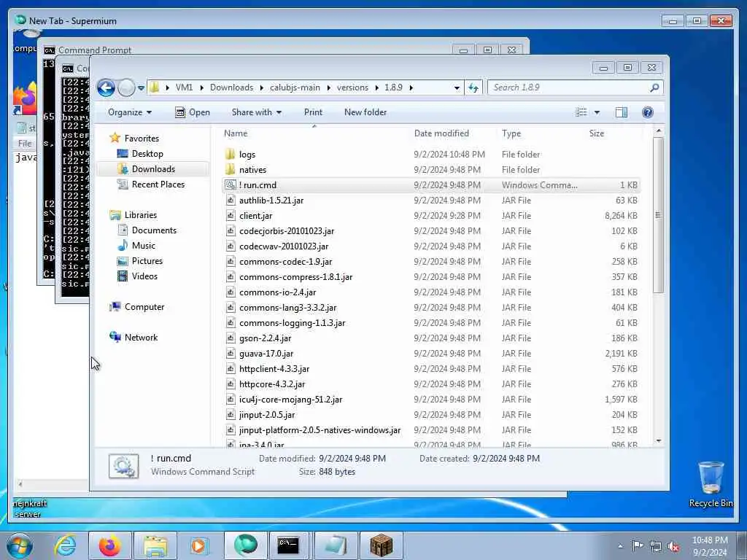This screenshot has height=560, width=747.
Task: Click the Print toolbar button
Action: (313, 112)
